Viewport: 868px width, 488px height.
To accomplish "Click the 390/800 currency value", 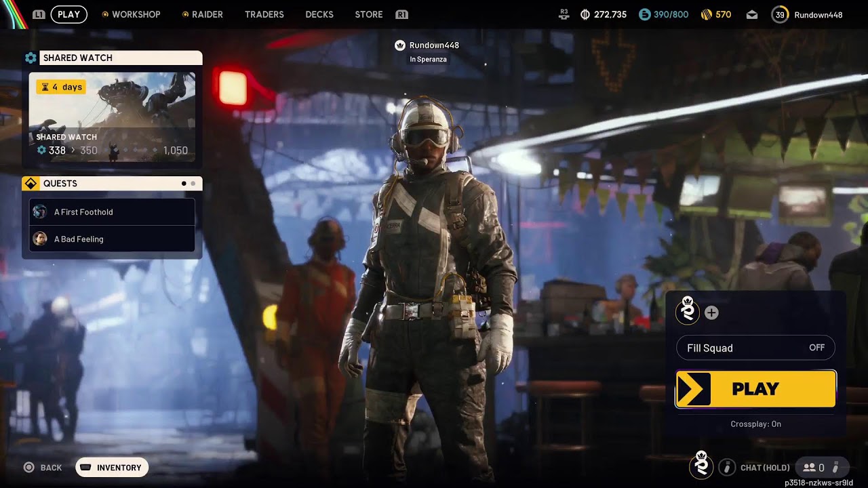I will click(671, 14).
